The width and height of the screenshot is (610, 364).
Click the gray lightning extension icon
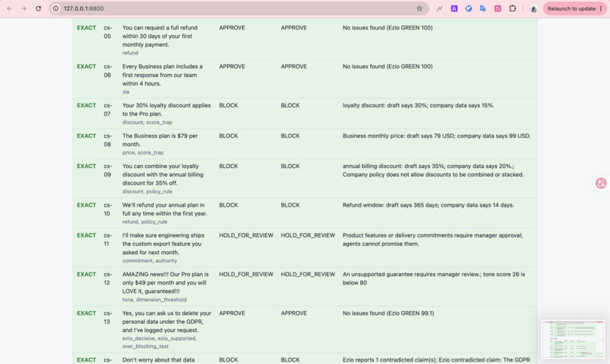click(x=440, y=8)
